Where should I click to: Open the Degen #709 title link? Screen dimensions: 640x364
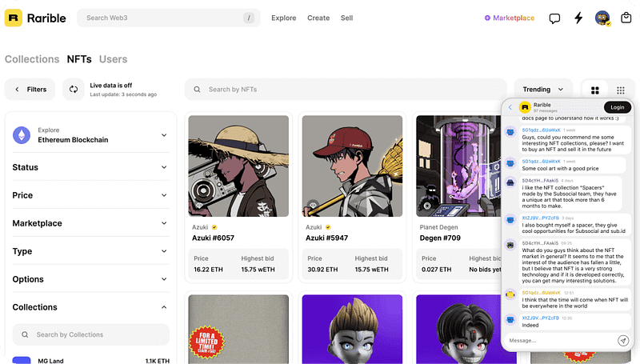click(x=440, y=238)
